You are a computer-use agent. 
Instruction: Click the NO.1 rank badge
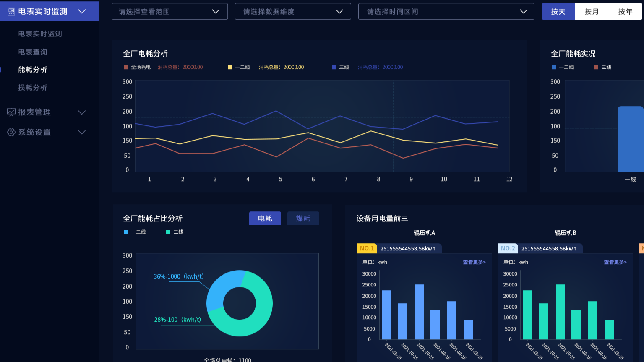click(367, 248)
